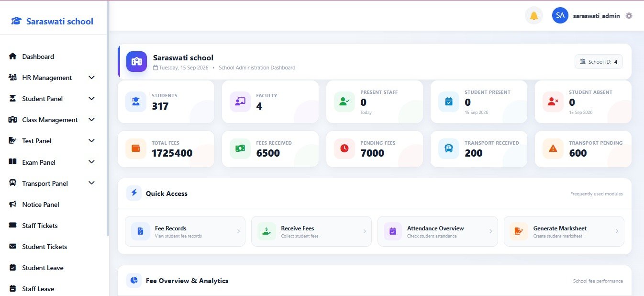644x296 pixels.
Task: Click the Student Absent icon
Action: click(x=553, y=102)
